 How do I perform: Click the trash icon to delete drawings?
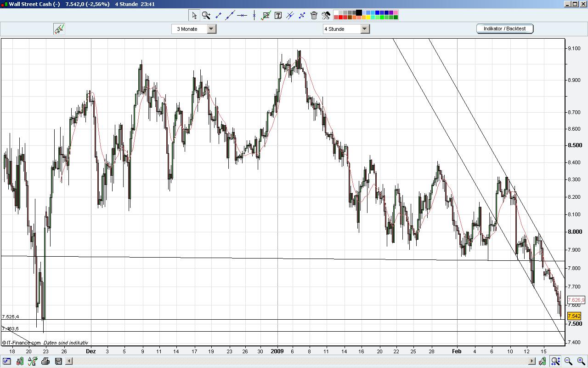pos(313,15)
